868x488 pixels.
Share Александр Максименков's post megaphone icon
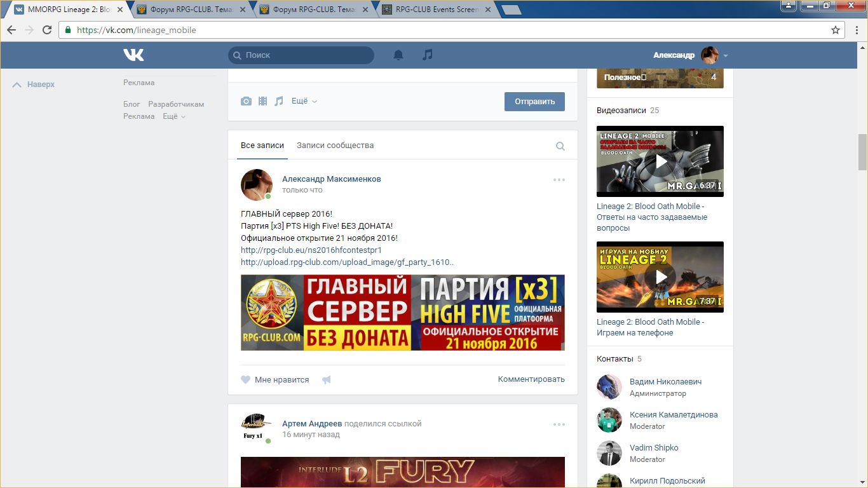[327, 380]
